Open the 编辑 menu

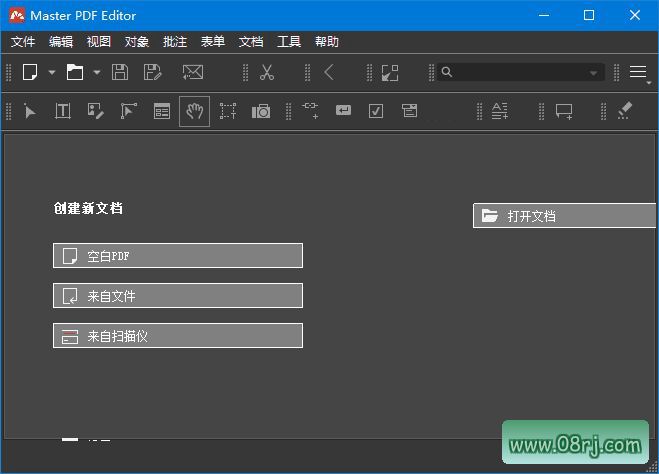click(61, 42)
